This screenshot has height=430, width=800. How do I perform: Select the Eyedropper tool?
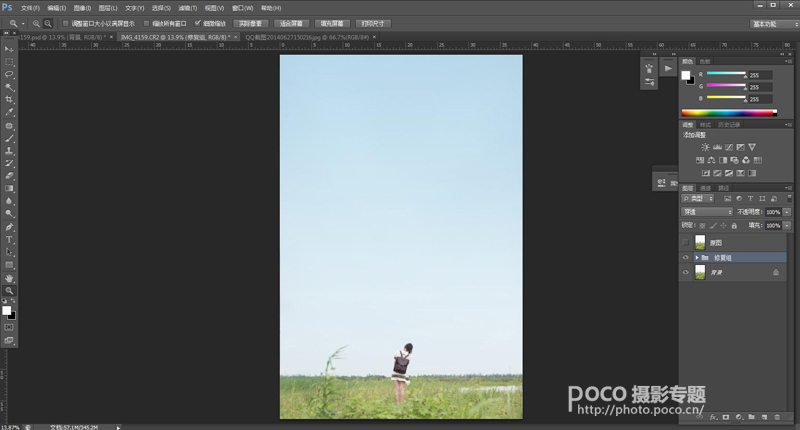(x=9, y=113)
